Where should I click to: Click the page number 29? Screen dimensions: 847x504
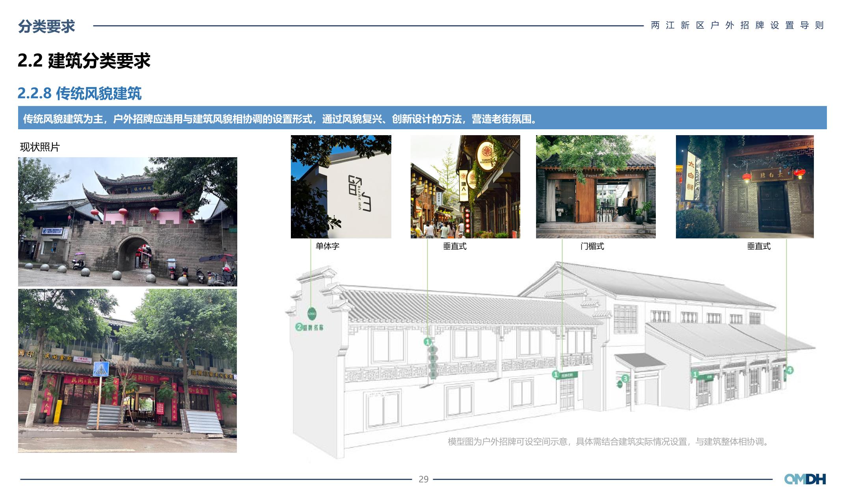[x=423, y=479]
